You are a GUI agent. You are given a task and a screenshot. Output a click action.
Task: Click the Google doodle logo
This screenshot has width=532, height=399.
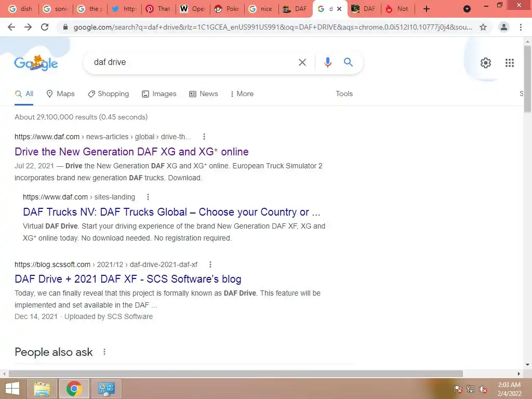[x=36, y=63]
